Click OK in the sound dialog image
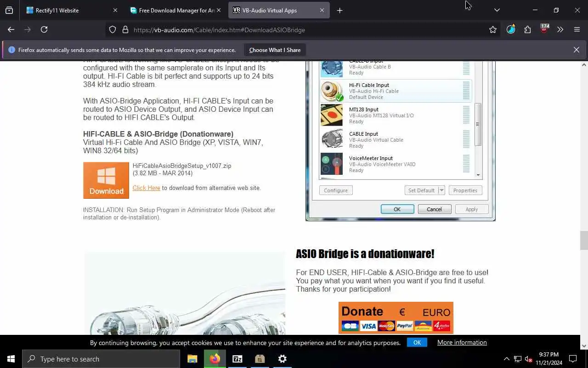 pyautogui.click(x=397, y=209)
